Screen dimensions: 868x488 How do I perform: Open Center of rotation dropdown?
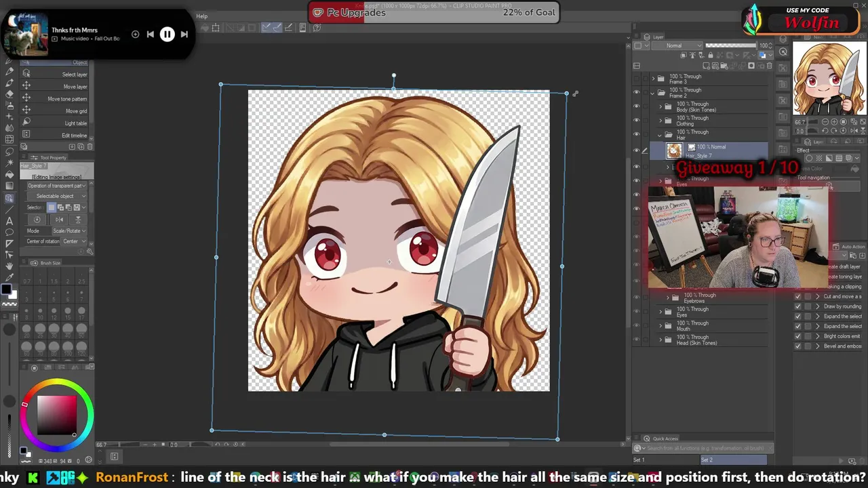[x=73, y=241]
